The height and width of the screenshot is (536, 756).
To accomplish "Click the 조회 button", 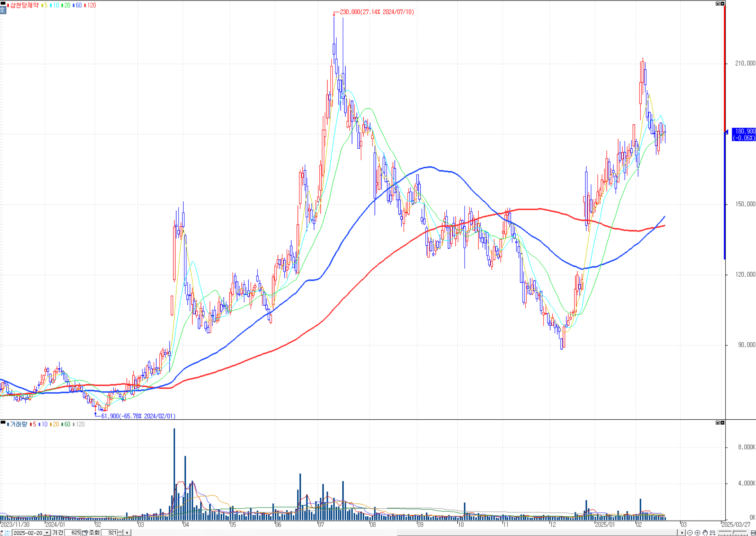I will [94, 533].
